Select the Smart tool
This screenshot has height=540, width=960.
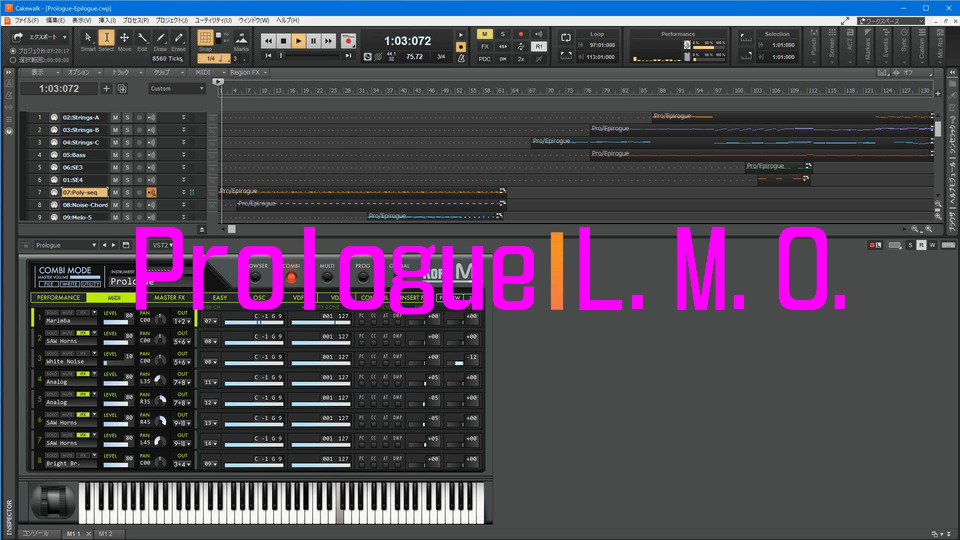click(x=88, y=40)
